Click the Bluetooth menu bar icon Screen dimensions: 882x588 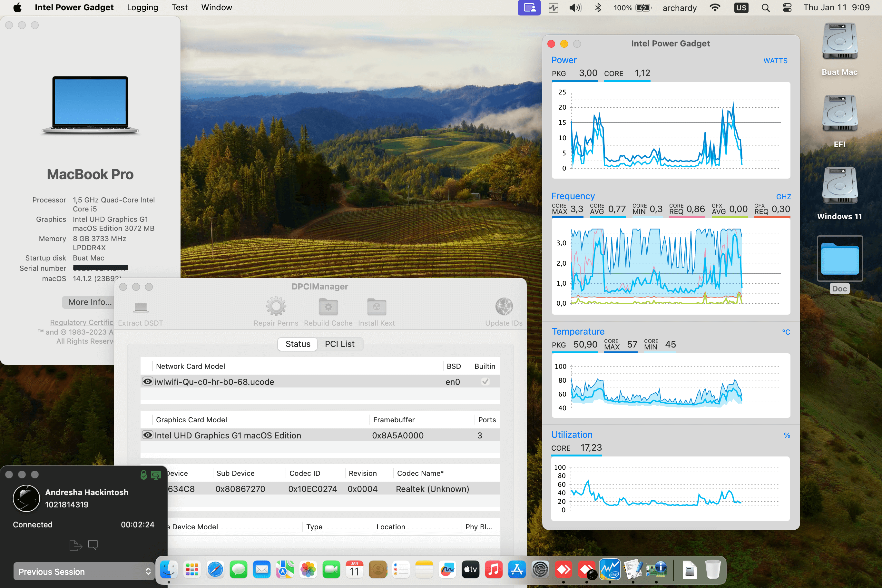click(598, 8)
